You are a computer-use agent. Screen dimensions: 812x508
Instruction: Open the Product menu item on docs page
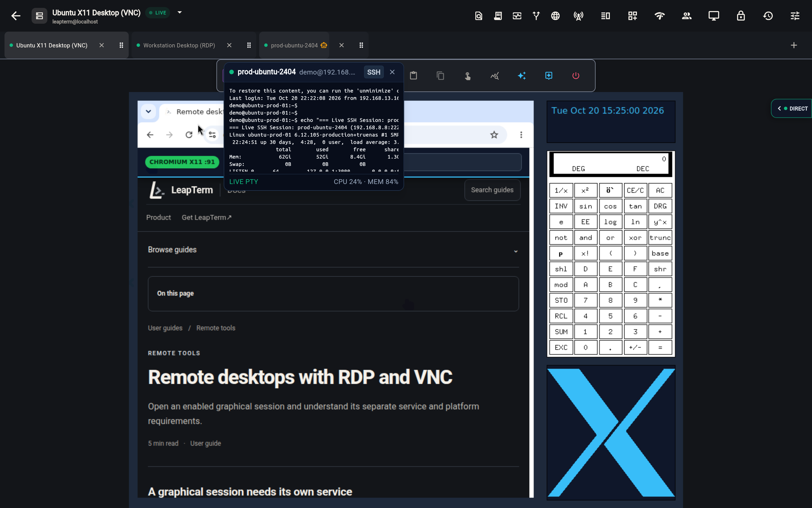pos(158,217)
